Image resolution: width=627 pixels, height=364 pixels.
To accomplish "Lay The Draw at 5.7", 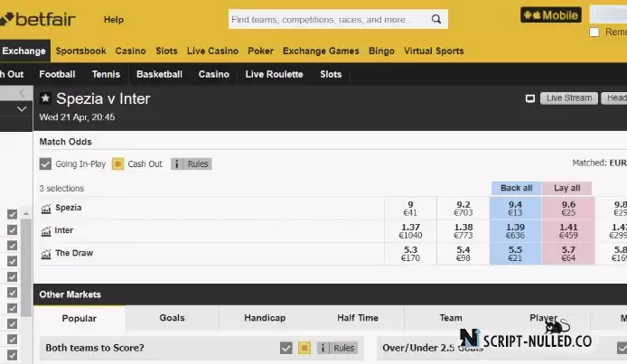I will (568, 254).
